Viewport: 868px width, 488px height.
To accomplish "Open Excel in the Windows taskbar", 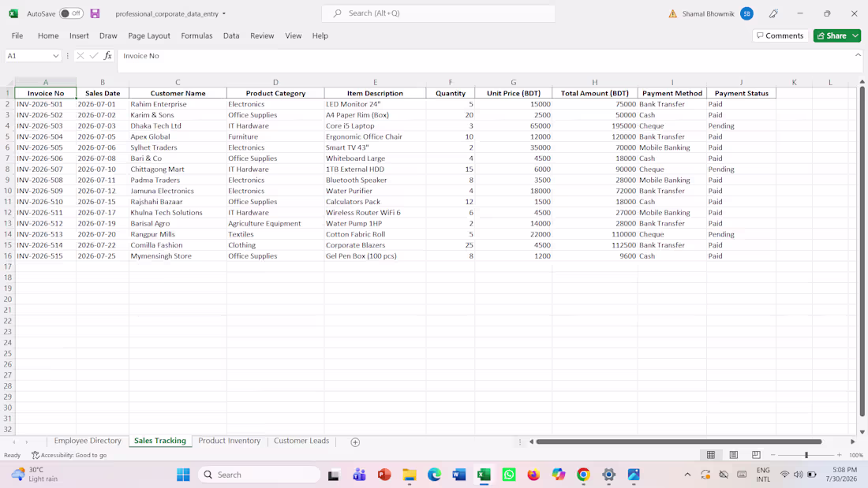I will click(x=484, y=475).
